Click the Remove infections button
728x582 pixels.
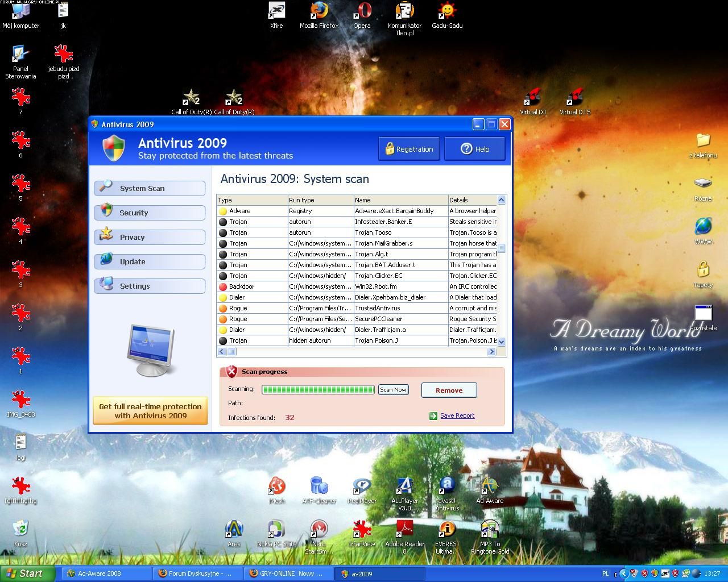pos(449,390)
